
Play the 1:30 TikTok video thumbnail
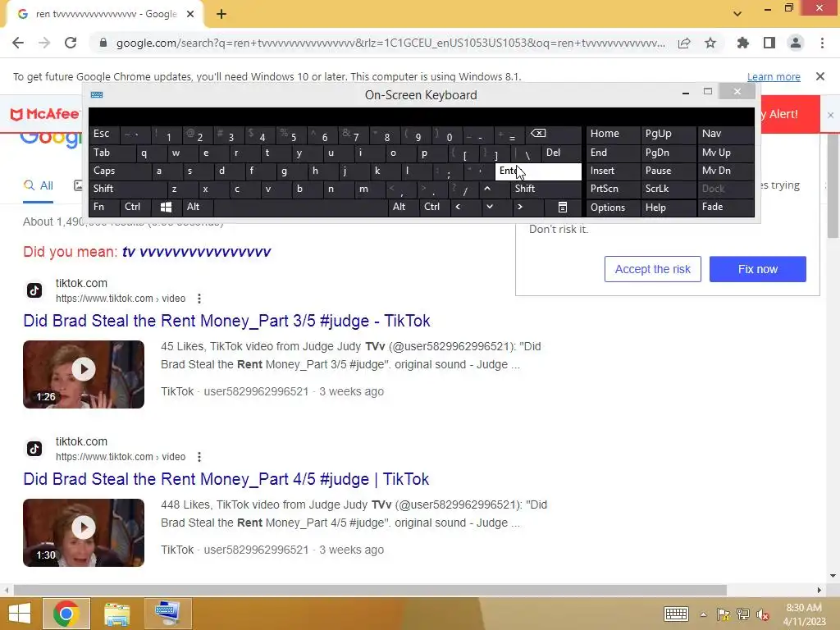(84, 533)
